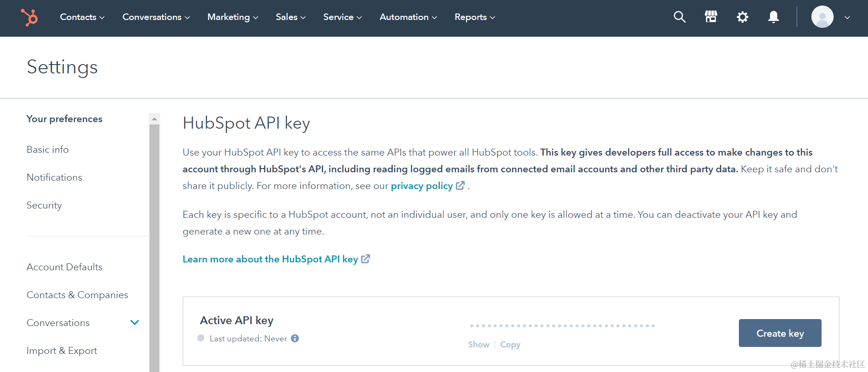Open the Reports menu
The image size is (868, 372).
475,17
